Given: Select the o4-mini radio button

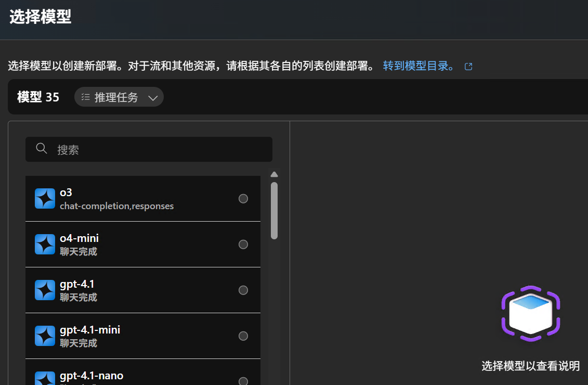Looking at the screenshot, I should (243, 245).
